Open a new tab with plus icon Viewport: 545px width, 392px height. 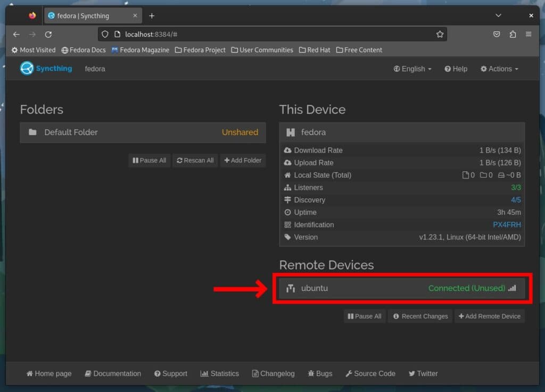152,15
